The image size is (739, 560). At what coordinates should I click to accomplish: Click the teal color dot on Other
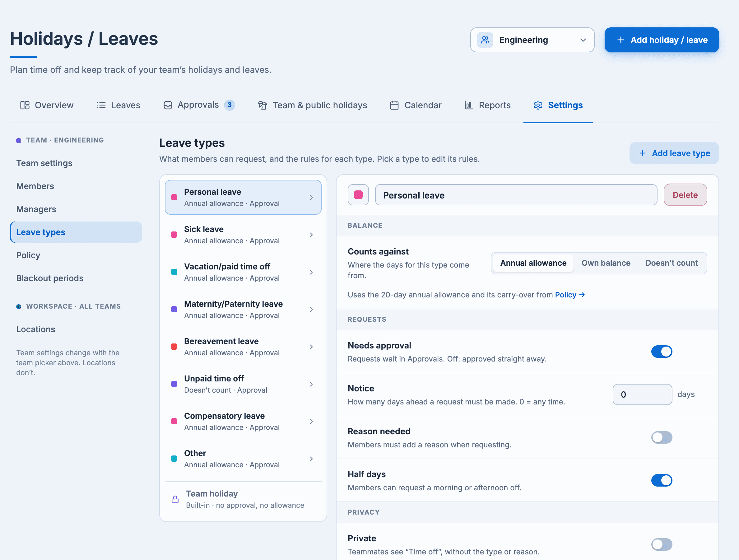click(x=174, y=459)
